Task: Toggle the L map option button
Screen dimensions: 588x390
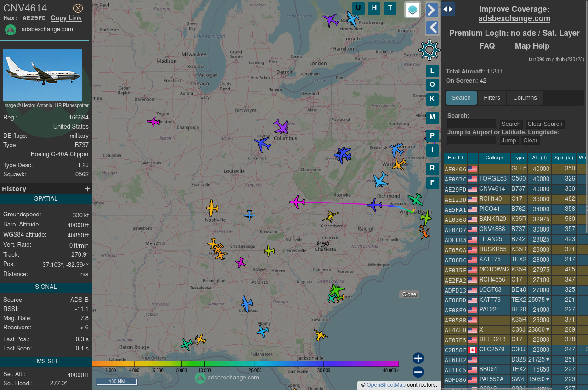Action: pyautogui.click(x=432, y=71)
